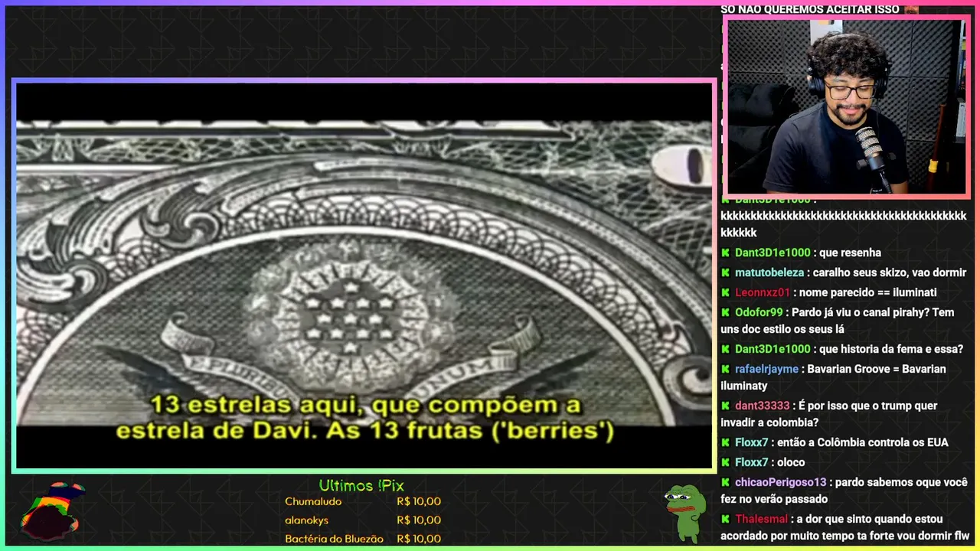Click Thalesmal's message 'a dor que sinto'
Viewport: 980px width, 551px height.
pos(844,527)
